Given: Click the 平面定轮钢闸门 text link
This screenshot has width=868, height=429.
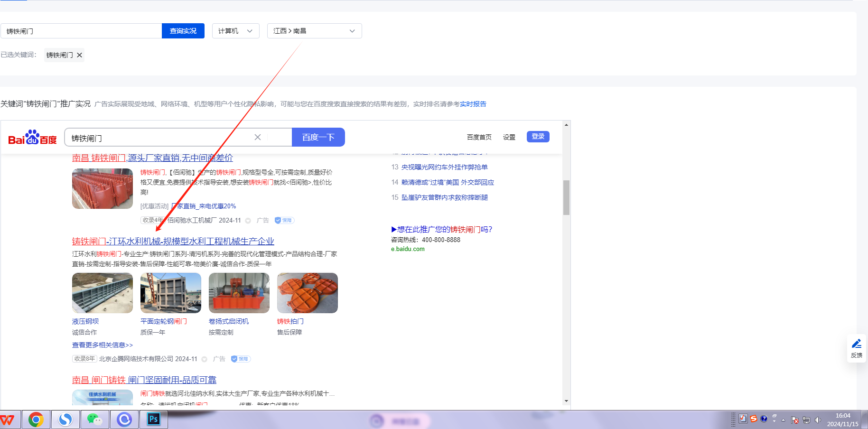Looking at the screenshot, I should pyautogui.click(x=164, y=321).
